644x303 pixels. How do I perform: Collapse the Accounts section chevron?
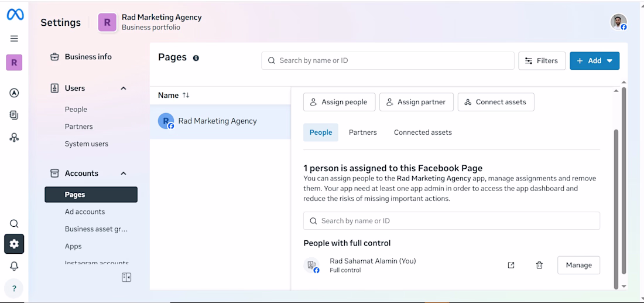pos(123,173)
